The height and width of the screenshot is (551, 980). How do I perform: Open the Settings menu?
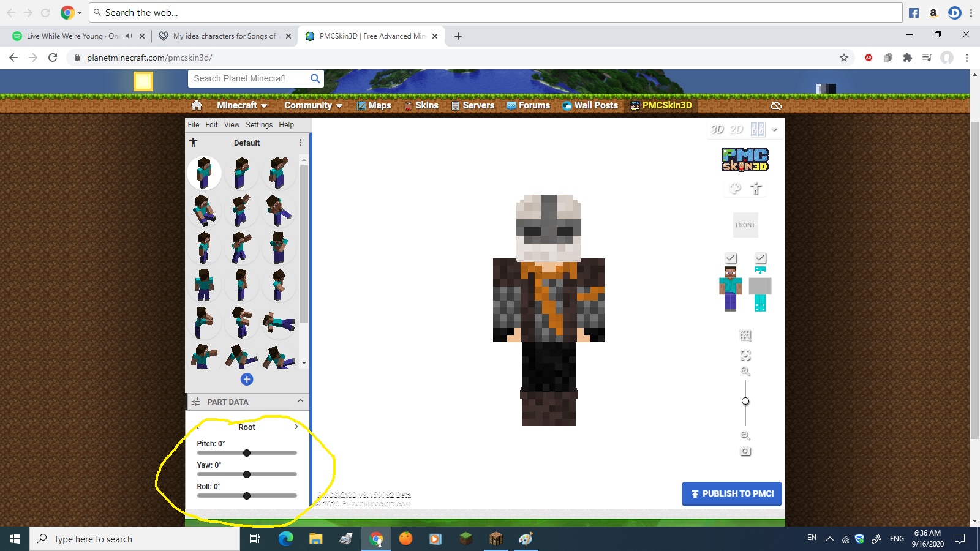tap(259, 124)
